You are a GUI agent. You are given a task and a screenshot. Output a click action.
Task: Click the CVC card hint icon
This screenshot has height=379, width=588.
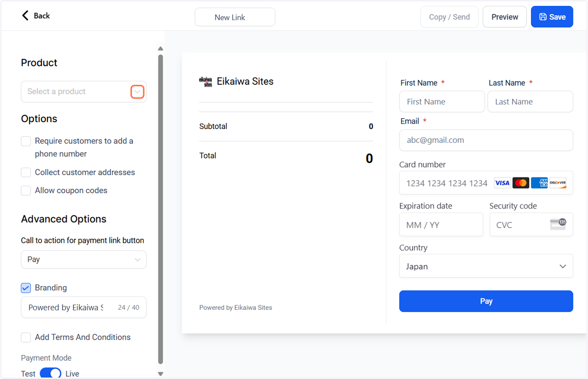click(x=558, y=225)
